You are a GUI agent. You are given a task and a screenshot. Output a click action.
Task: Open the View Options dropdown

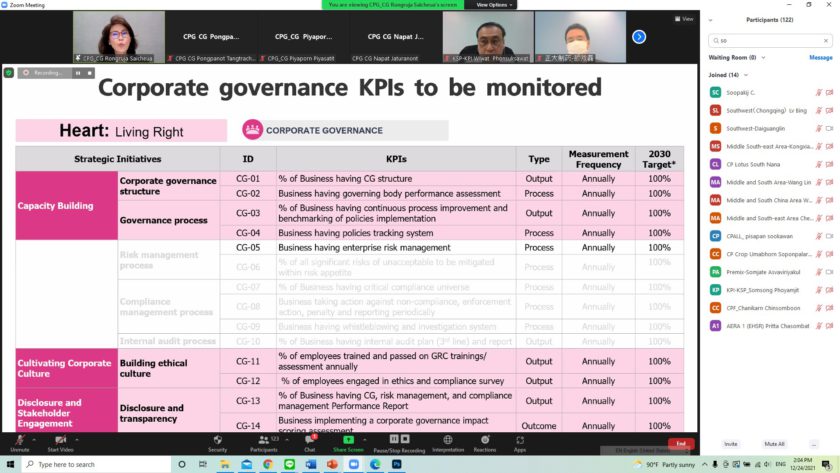click(x=497, y=5)
